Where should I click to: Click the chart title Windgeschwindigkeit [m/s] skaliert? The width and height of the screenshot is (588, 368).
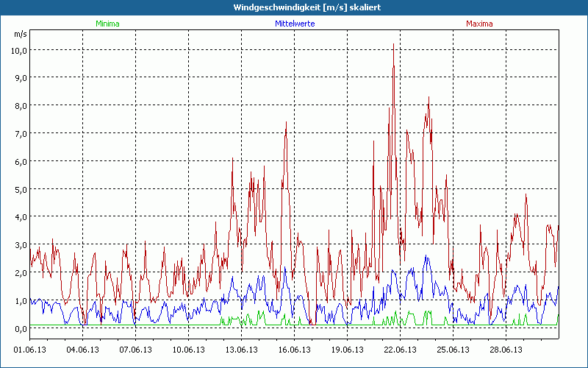click(x=294, y=7)
